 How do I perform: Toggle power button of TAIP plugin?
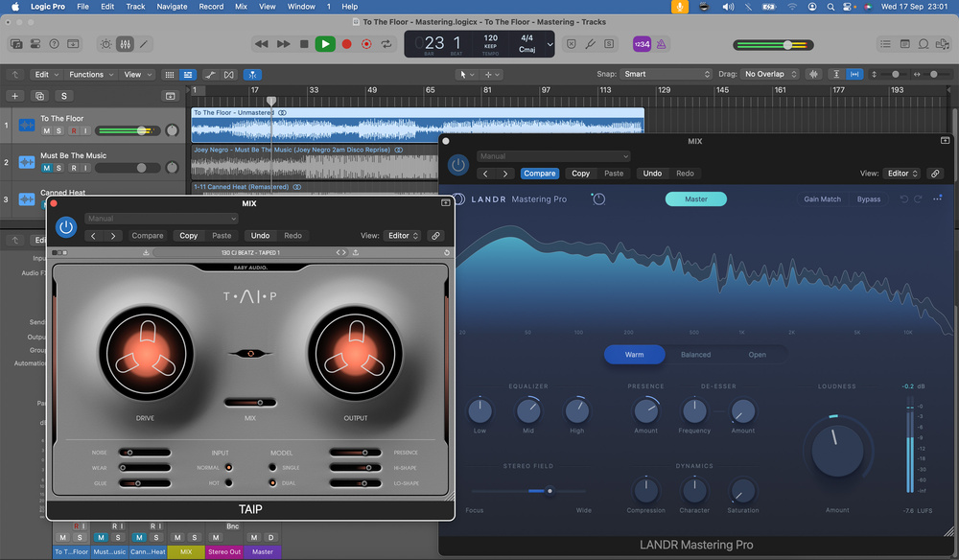tap(65, 227)
